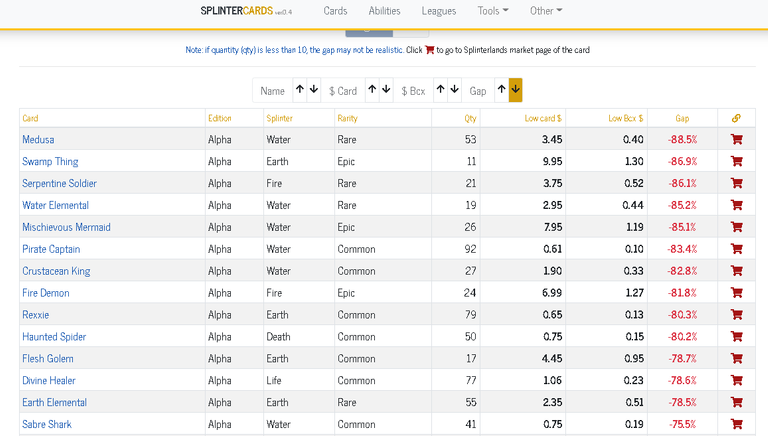
Task: Open the Serpentine Soldier card link
Action: pyautogui.click(x=59, y=183)
